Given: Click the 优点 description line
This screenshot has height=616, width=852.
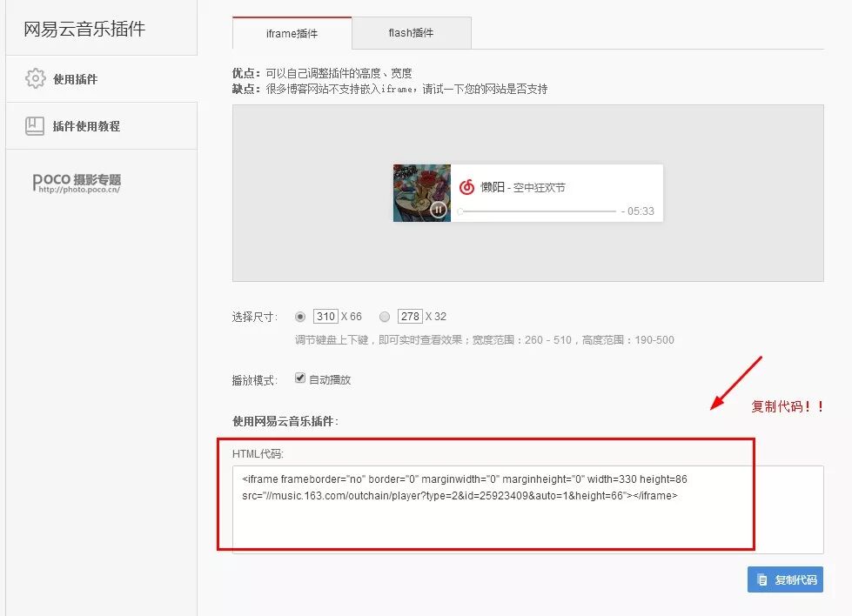Looking at the screenshot, I should (x=322, y=73).
